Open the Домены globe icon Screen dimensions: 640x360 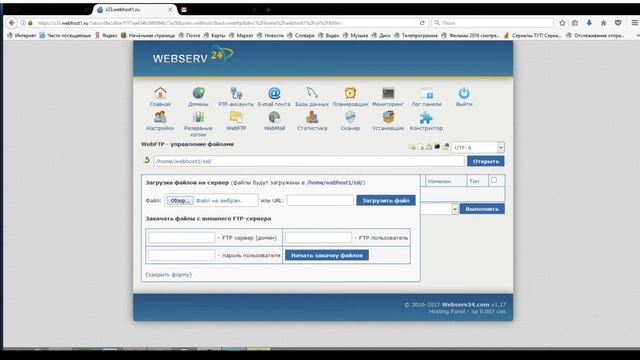198,93
